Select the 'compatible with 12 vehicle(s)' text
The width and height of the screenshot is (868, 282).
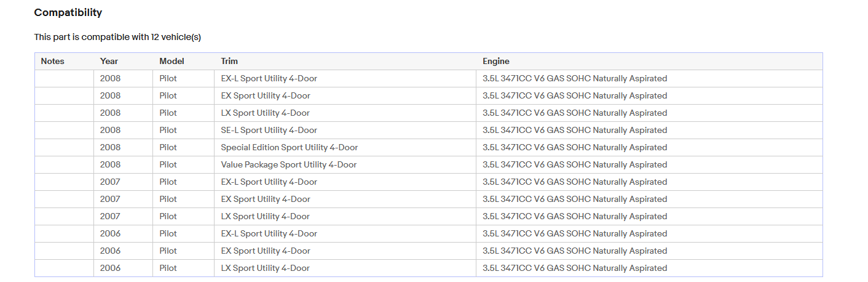141,37
